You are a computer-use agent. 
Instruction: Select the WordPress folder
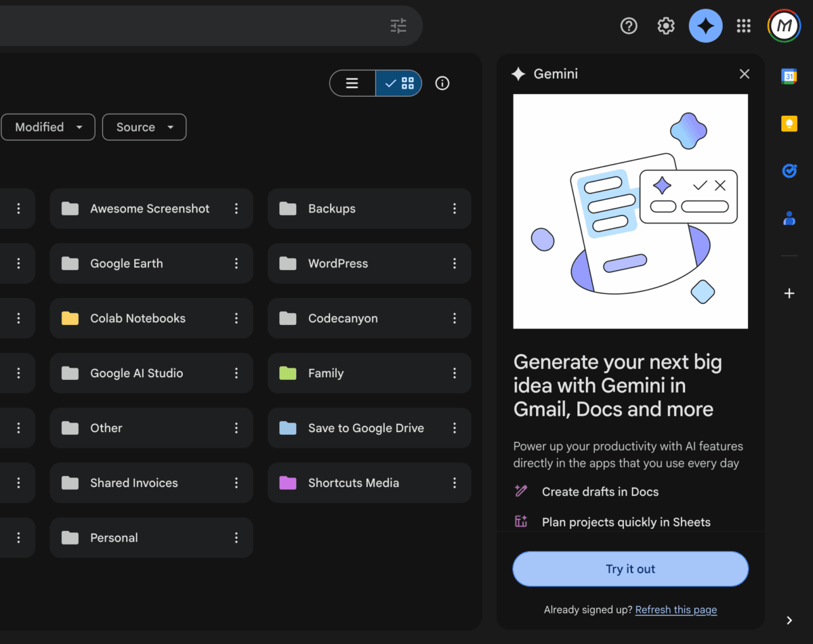(x=369, y=263)
